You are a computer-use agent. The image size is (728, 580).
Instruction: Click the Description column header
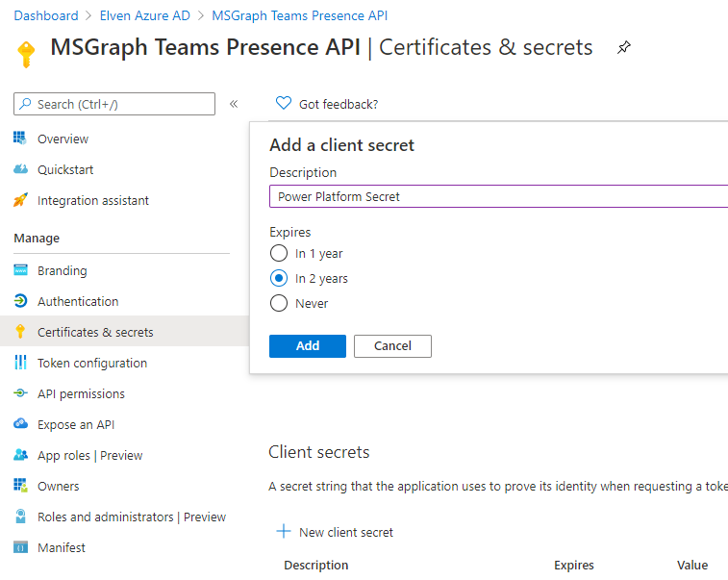coord(315,565)
